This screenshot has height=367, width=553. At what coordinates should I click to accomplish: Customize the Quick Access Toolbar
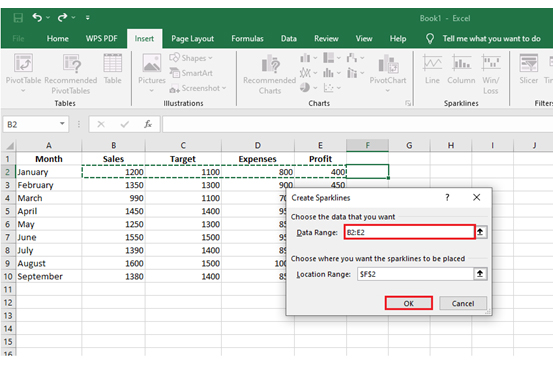click(87, 17)
